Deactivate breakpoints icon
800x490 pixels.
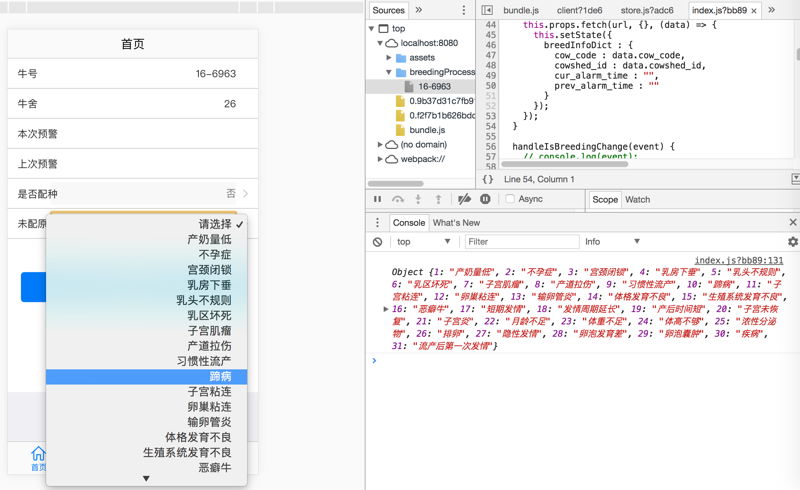464,199
